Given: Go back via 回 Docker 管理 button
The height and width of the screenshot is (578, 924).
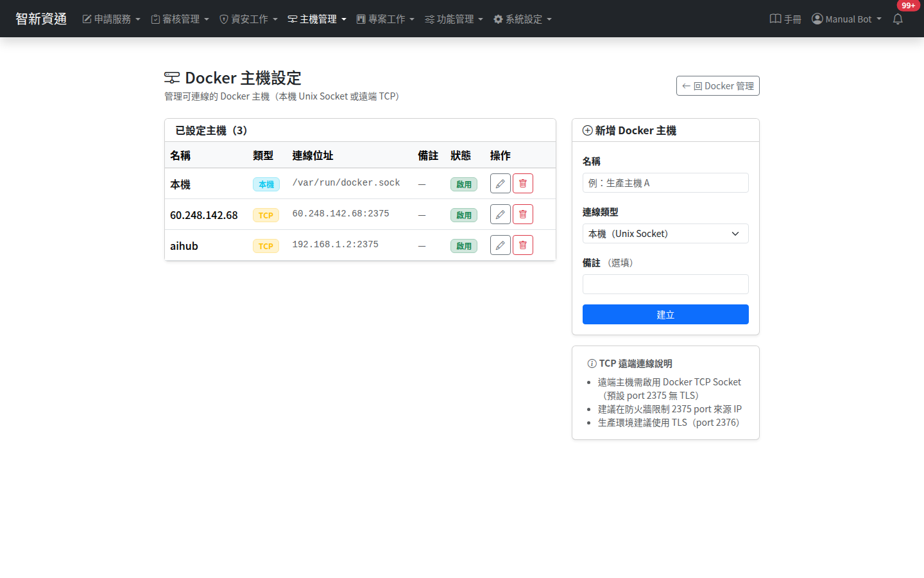Looking at the screenshot, I should click(718, 86).
